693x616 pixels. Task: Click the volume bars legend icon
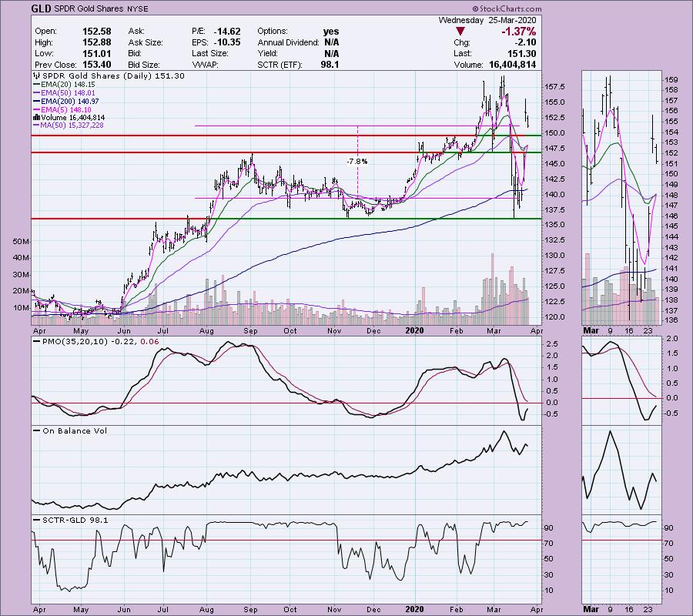(37, 118)
